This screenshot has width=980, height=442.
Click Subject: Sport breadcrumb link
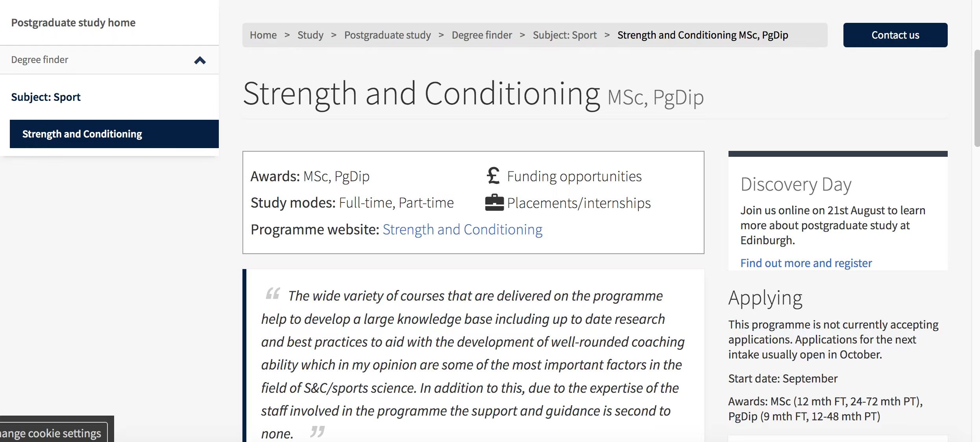point(564,35)
